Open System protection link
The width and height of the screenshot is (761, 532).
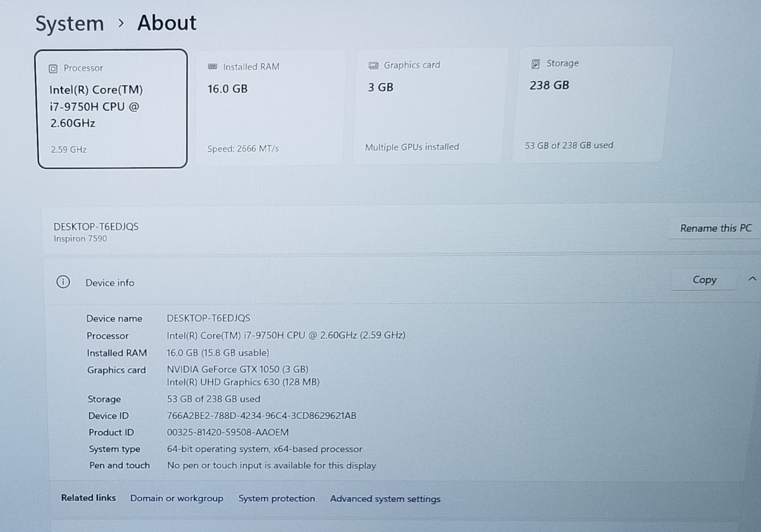pyautogui.click(x=277, y=498)
